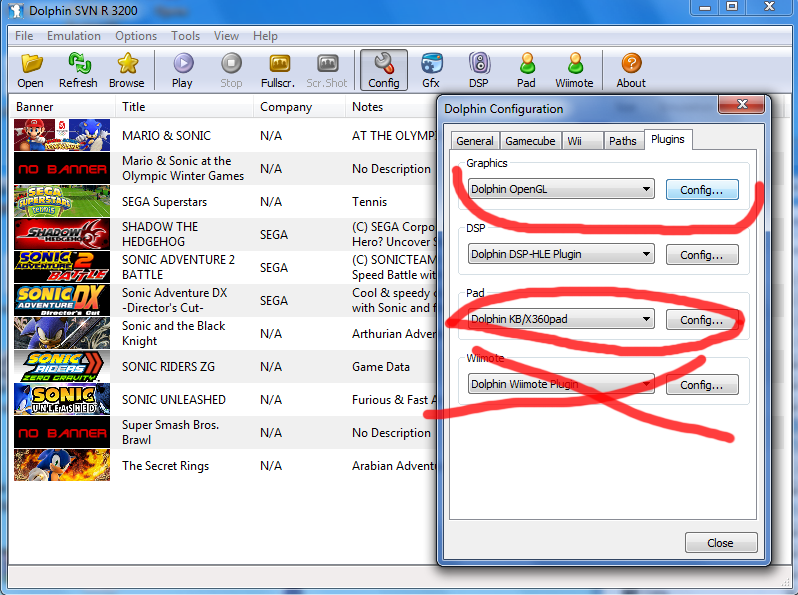
Task: Click Config button for Pad plugin
Action: click(x=702, y=320)
